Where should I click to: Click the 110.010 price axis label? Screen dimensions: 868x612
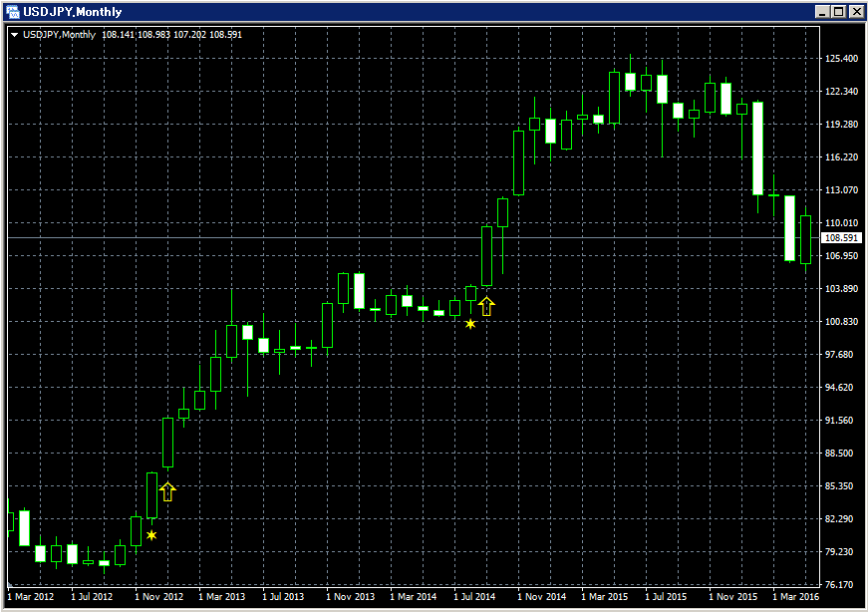[841, 222]
